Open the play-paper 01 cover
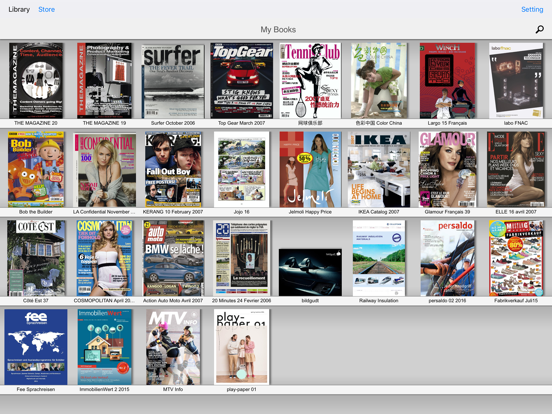 coord(242,347)
